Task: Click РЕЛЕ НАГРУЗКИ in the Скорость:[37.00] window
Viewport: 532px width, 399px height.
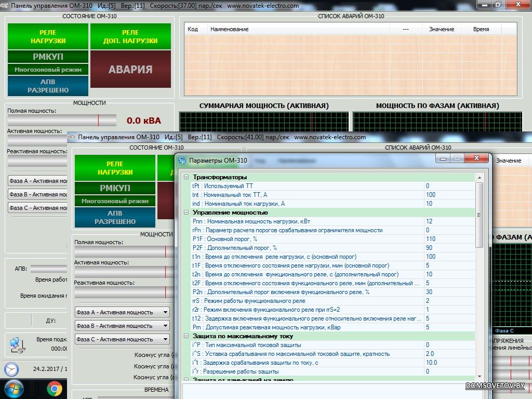Action: [x=48, y=37]
